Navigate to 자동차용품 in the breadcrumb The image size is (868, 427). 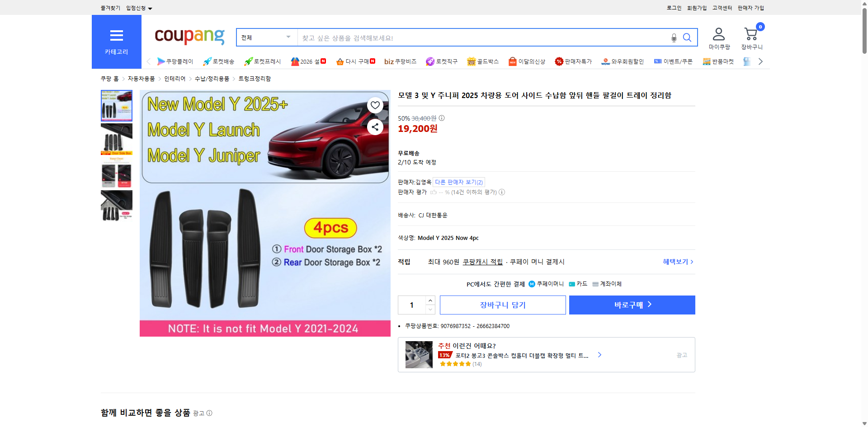coord(141,78)
